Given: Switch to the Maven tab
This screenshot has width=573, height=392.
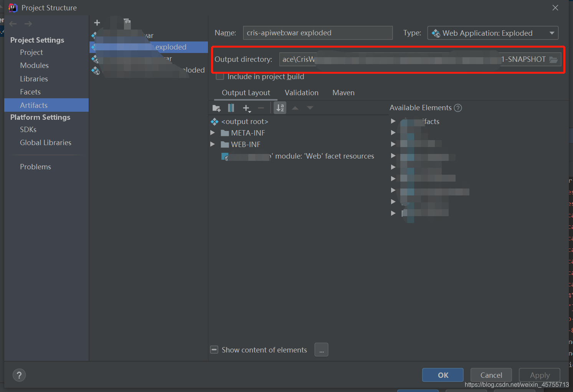Looking at the screenshot, I should 343,93.
